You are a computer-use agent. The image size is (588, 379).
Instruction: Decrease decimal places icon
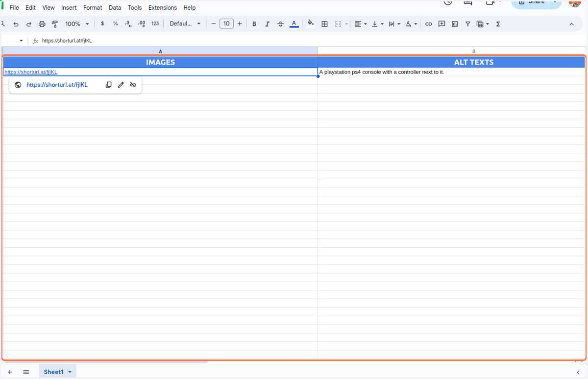[128, 24]
